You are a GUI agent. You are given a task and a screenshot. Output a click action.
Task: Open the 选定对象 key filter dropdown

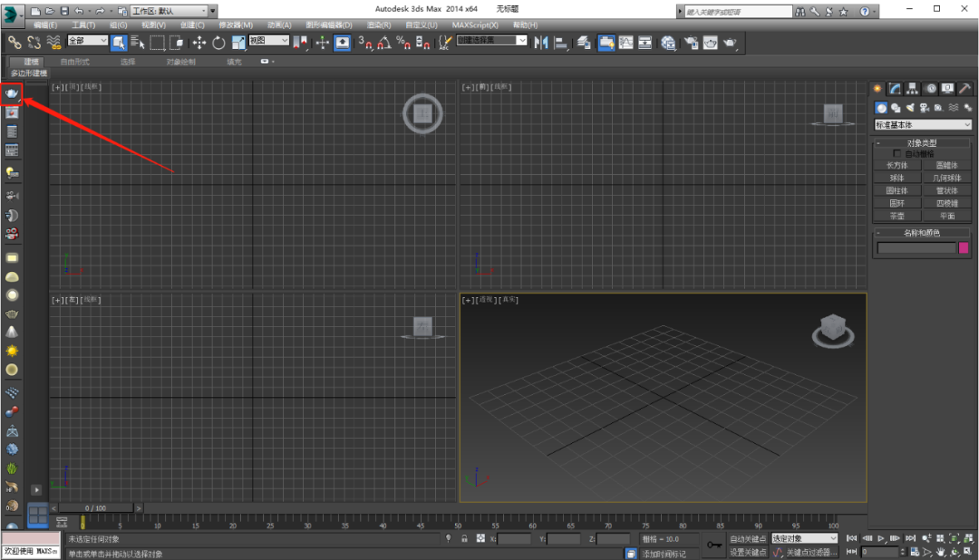coord(804,538)
